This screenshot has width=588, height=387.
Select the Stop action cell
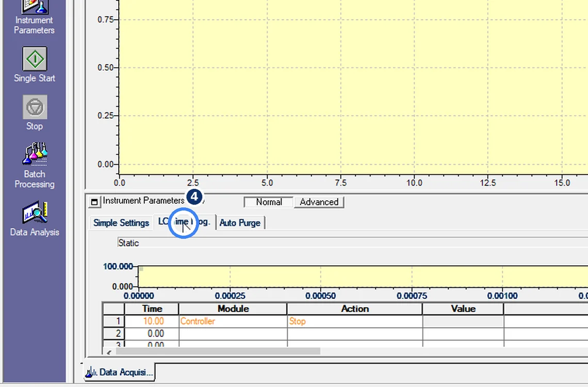(355, 321)
